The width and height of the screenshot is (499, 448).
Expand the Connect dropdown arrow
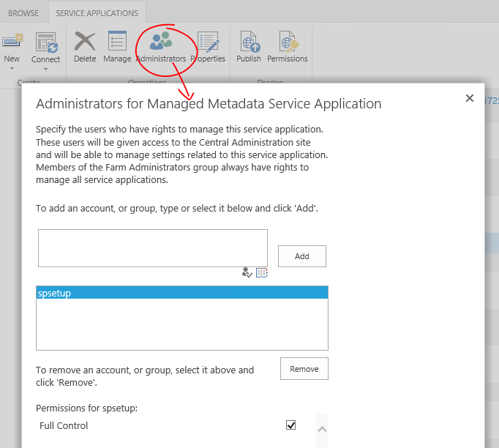click(x=45, y=70)
